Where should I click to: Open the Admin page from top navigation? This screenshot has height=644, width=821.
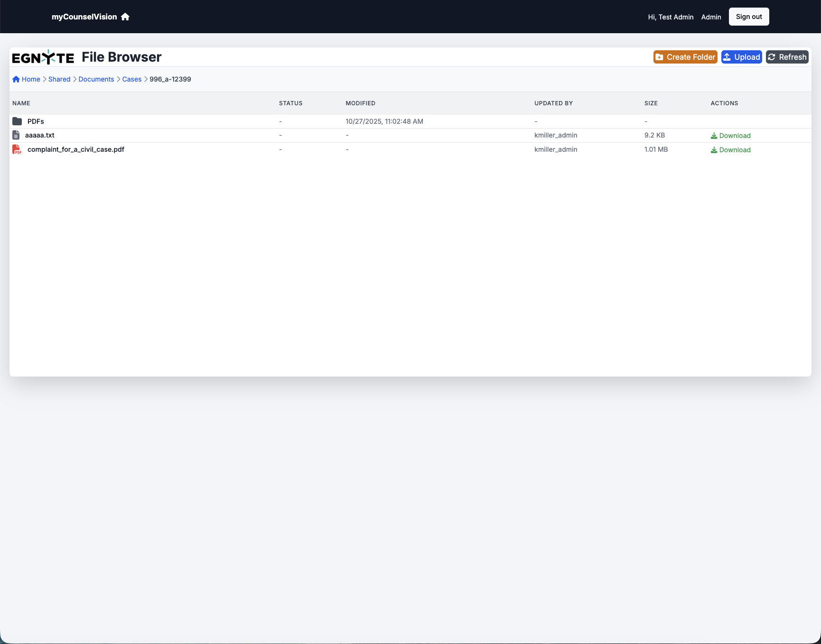click(711, 17)
